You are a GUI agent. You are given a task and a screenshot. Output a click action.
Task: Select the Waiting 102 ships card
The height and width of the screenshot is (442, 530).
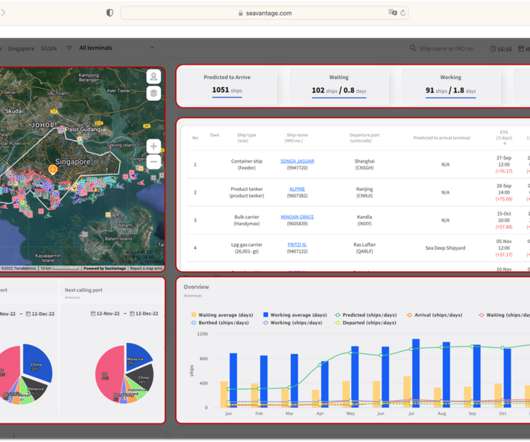pos(339,87)
